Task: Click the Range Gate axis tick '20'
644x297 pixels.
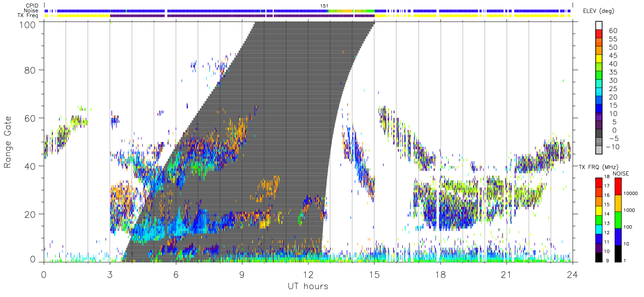Action: tap(30, 214)
